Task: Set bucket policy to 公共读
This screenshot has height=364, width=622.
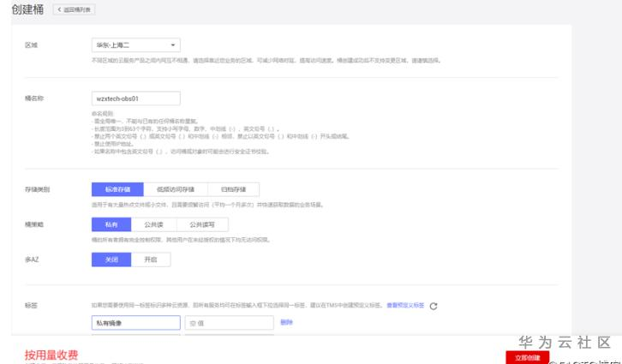Action: (x=153, y=224)
